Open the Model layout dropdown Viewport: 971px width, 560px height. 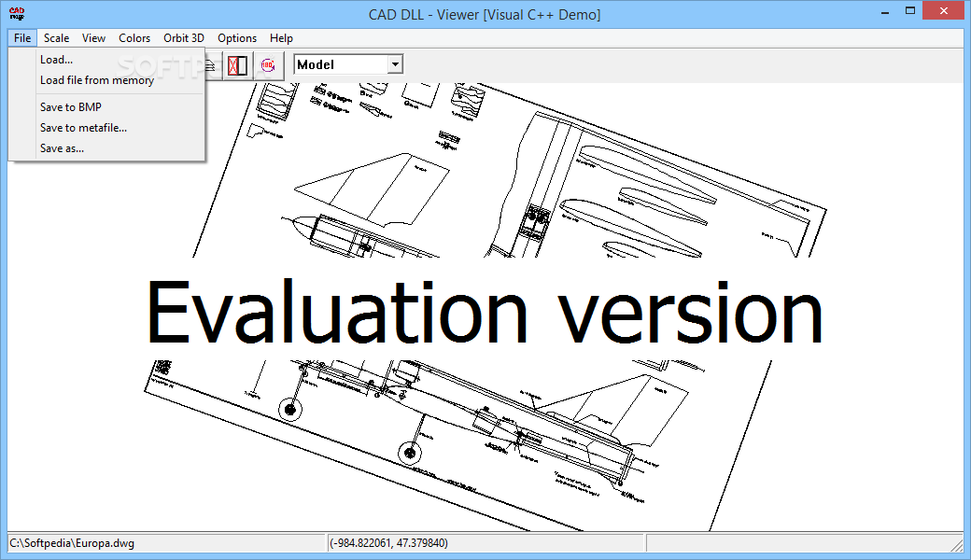(x=395, y=64)
